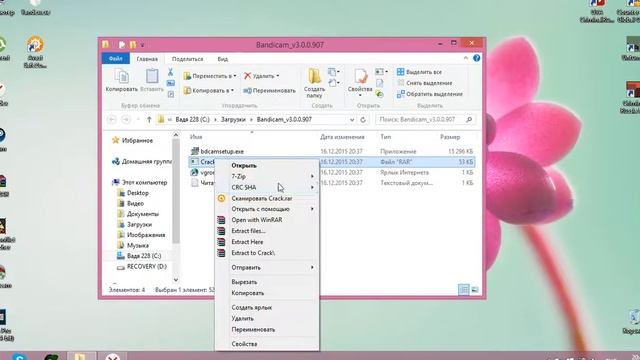Click navigation pane scrollbar down arrow
The image size is (640, 360).
click(176, 280)
